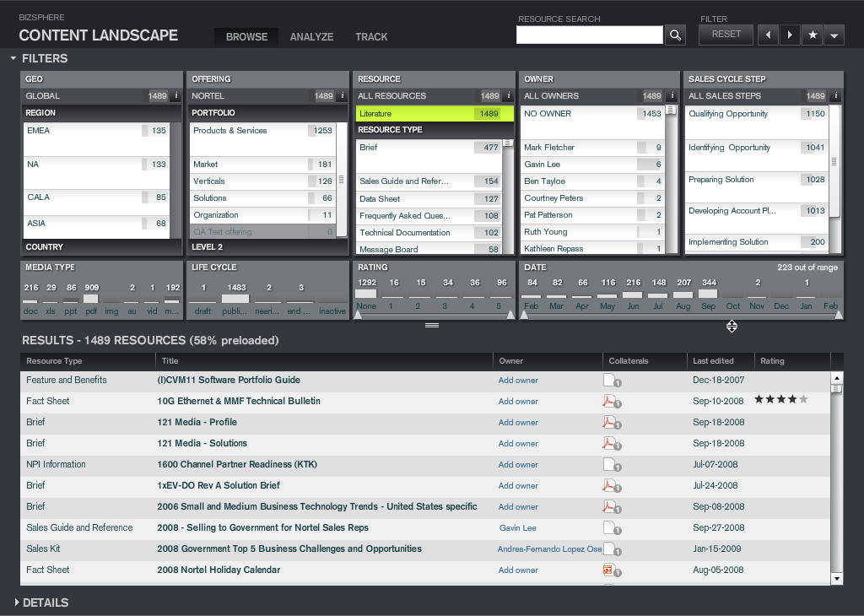
Task: Click the left handle of the Rating slider
Action: coord(358,315)
